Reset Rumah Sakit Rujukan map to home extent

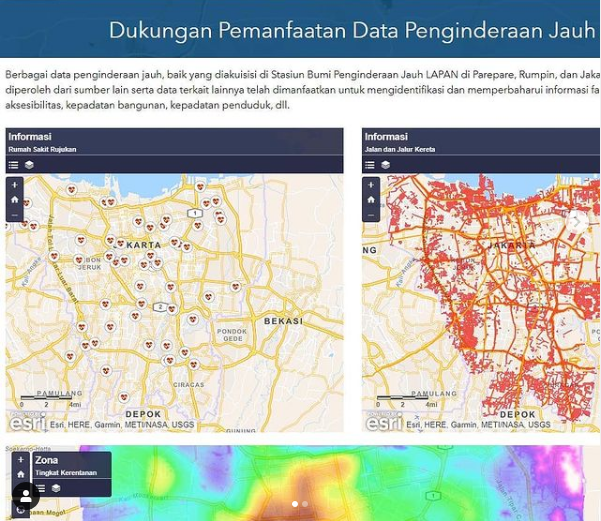coord(15,200)
